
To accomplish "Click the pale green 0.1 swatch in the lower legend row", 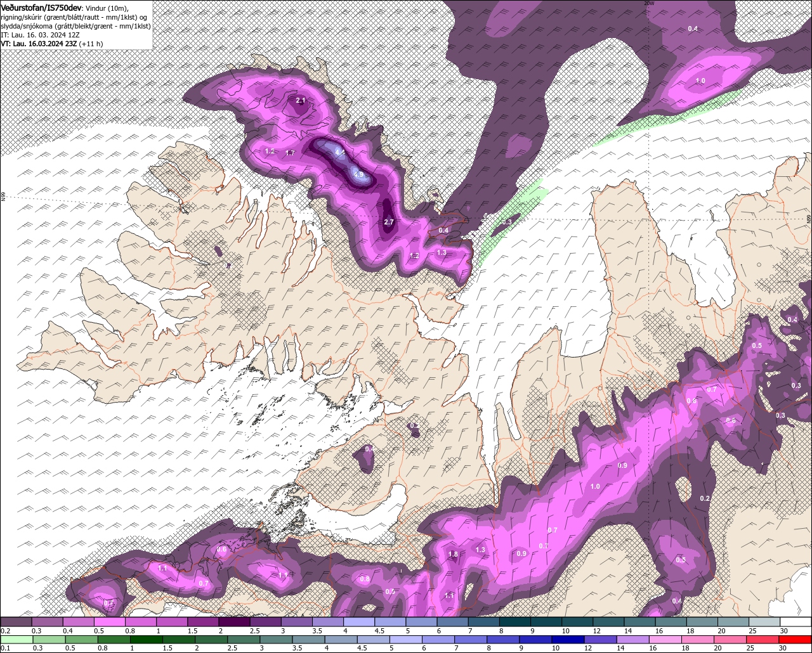I will [x=16, y=640].
